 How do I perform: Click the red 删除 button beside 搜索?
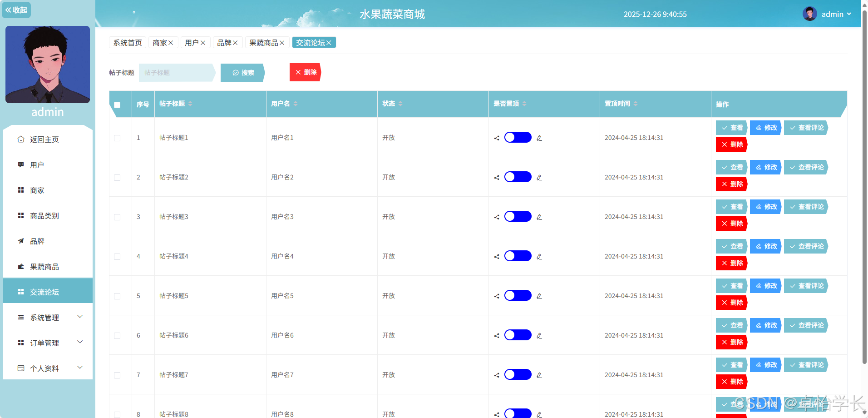point(306,72)
